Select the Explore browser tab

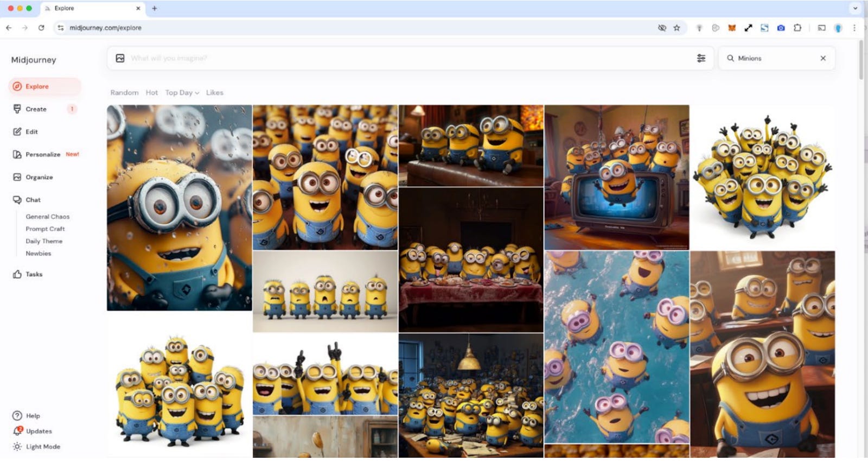tap(92, 8)
